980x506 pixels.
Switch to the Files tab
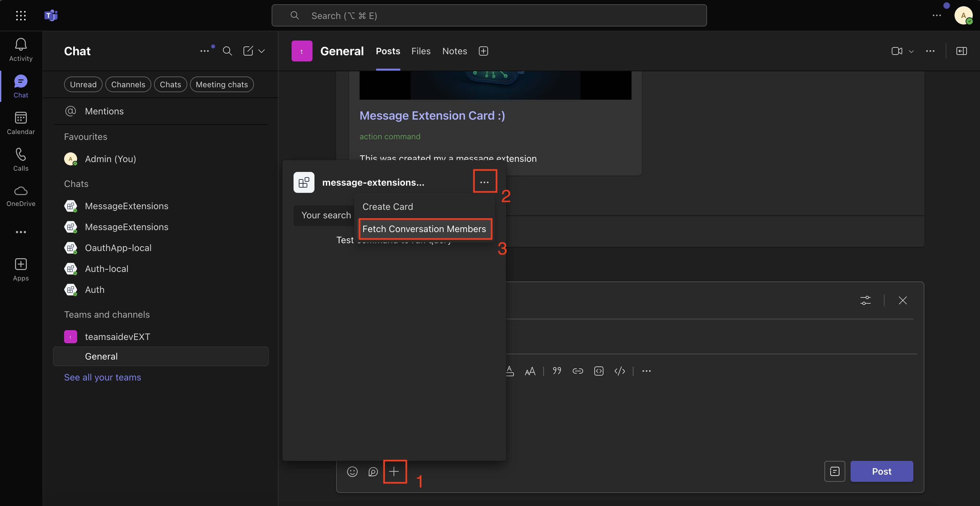(x=421, y=51)
